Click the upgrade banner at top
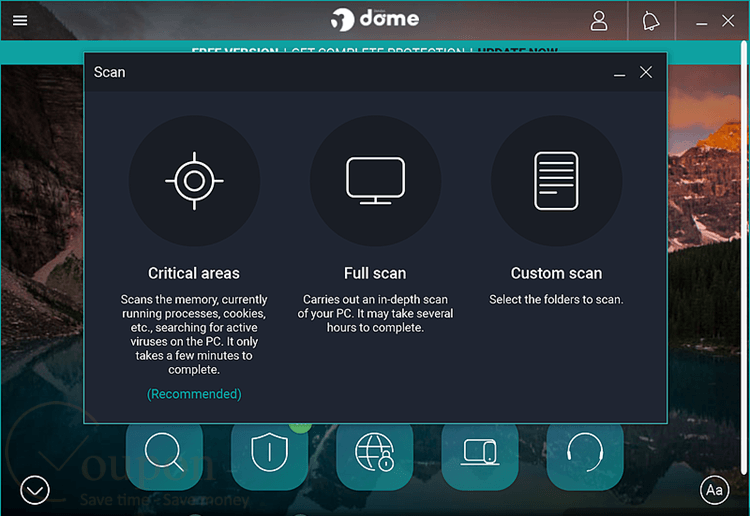The width and height of the screenshot is (750, 516). 375,49
